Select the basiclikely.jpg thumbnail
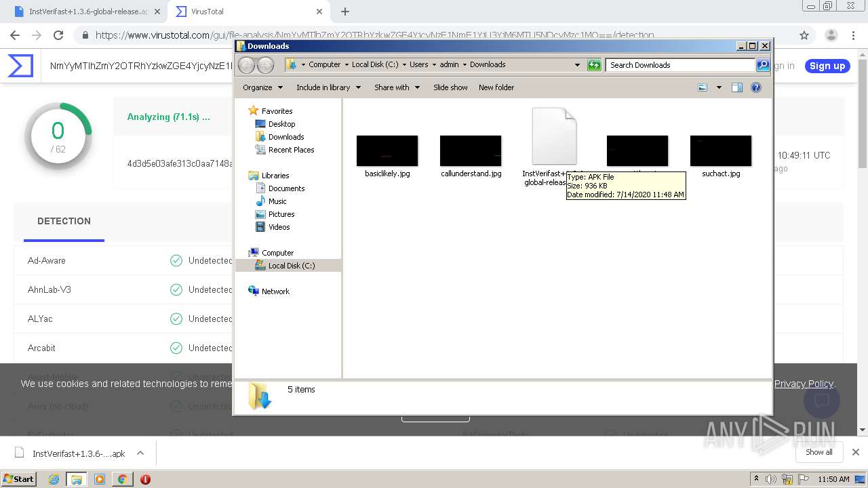Viewport: 868px width, 488px height. 387,150
